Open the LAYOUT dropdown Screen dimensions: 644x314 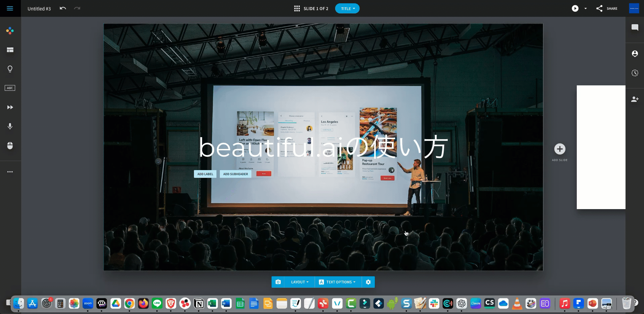(300, 282)
